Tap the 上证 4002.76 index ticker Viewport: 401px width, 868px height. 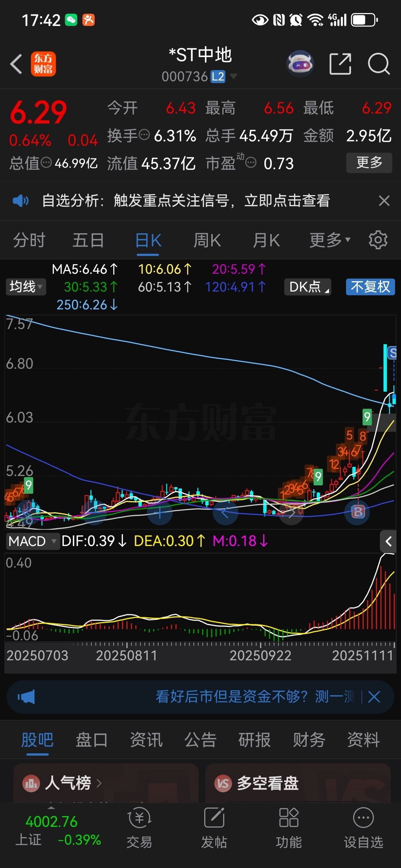coord(58,831)
